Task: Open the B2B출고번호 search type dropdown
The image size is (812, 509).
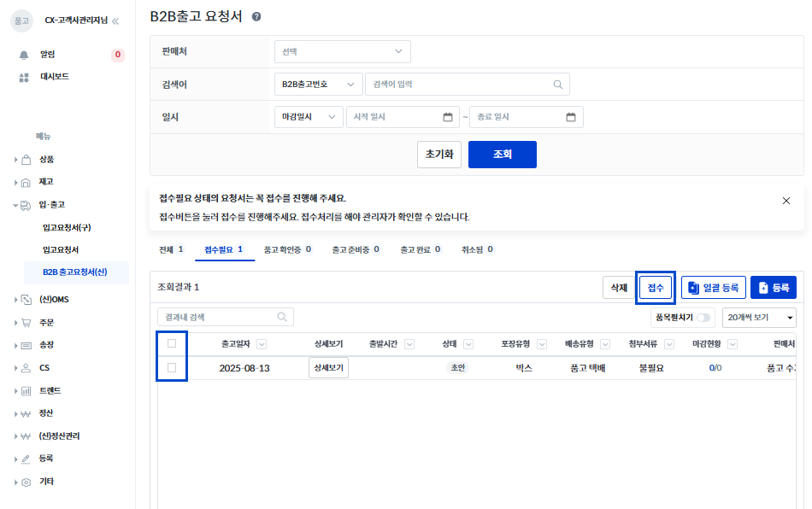Action: coord(318,85)
